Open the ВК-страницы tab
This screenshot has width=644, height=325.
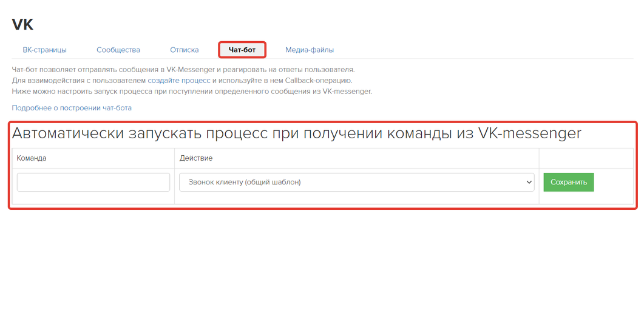(44, 50)
